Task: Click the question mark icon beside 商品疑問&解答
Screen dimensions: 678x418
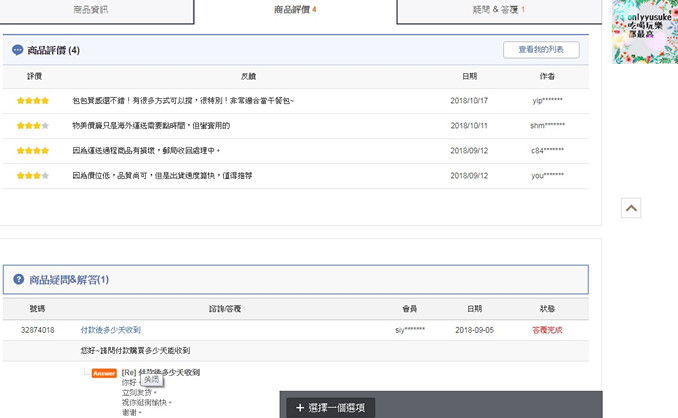Action: tap(19, 279)
